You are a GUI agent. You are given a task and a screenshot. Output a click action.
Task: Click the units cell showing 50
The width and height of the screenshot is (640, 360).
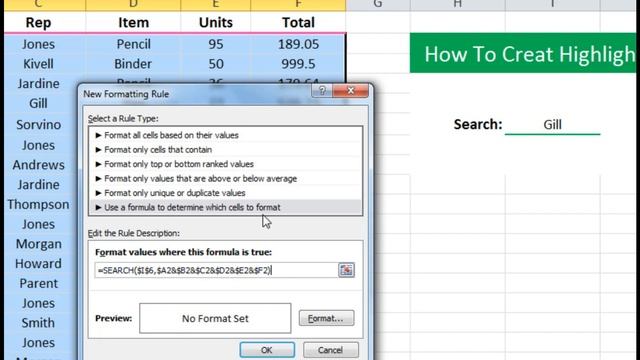click(x=216, y=64)
